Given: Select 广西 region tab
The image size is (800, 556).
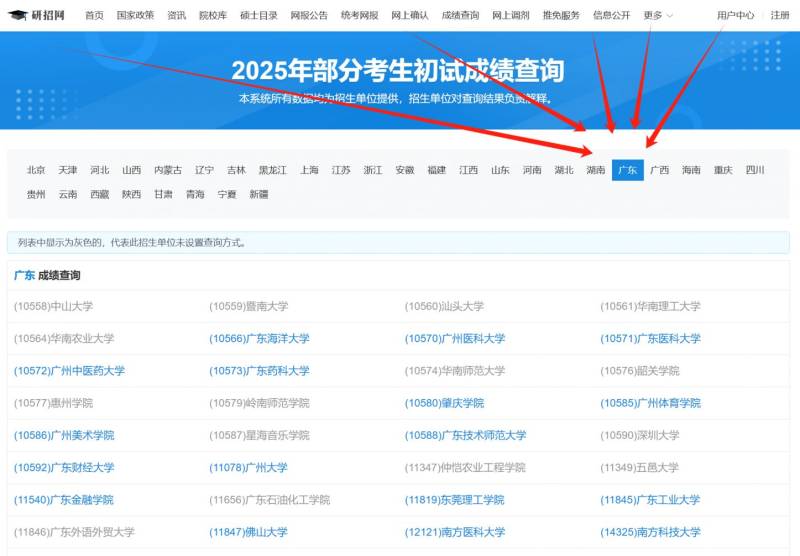Looking at the screenshot, I should click(660, 170).
